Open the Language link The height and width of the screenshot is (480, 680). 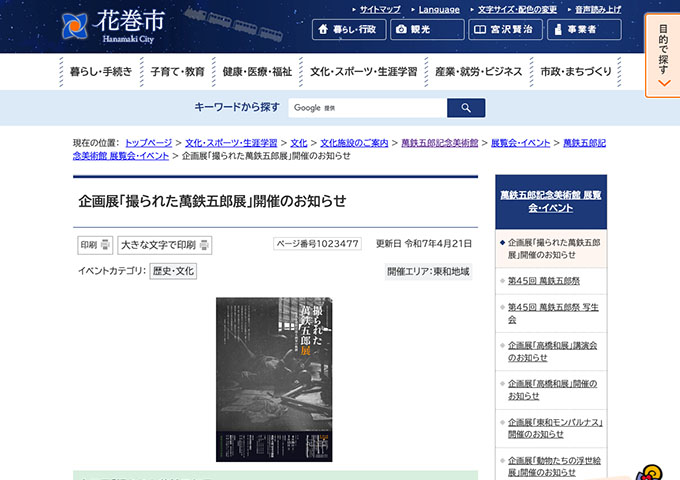click(x=439, y=9)
